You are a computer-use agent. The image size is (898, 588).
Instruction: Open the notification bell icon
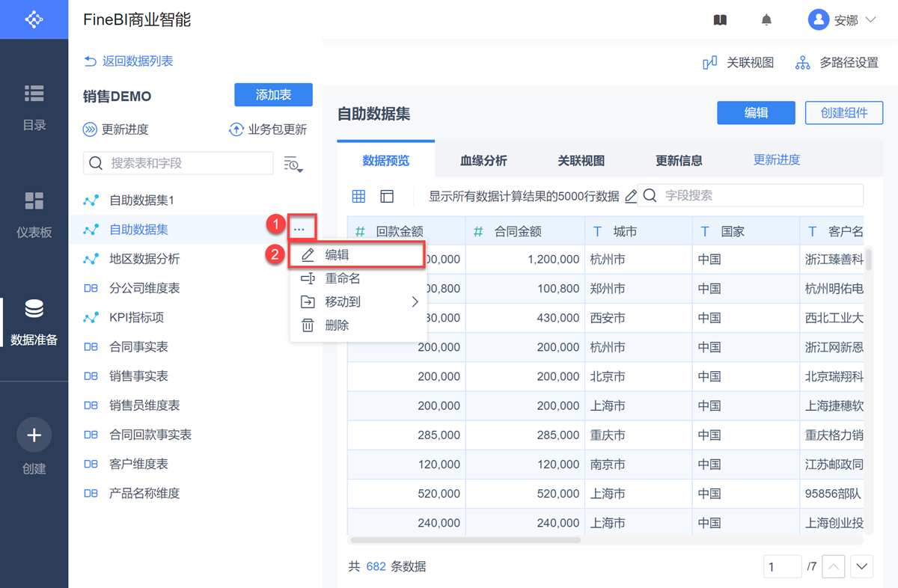tap(766, 20)
